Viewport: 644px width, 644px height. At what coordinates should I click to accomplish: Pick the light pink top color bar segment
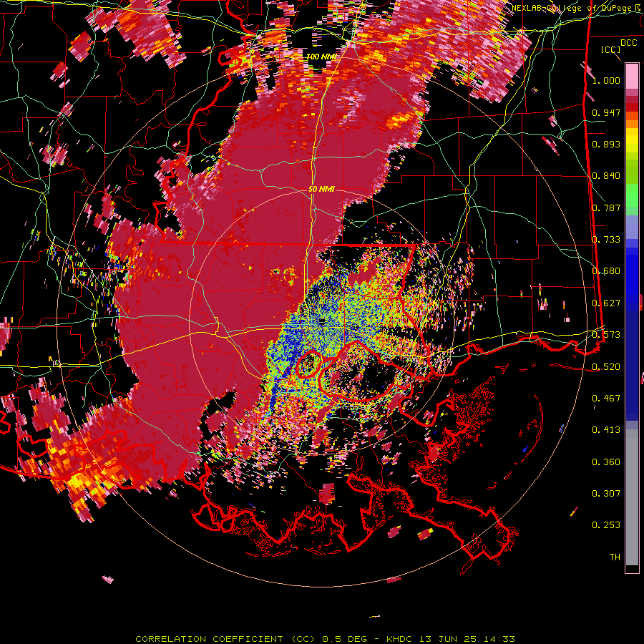632,76
